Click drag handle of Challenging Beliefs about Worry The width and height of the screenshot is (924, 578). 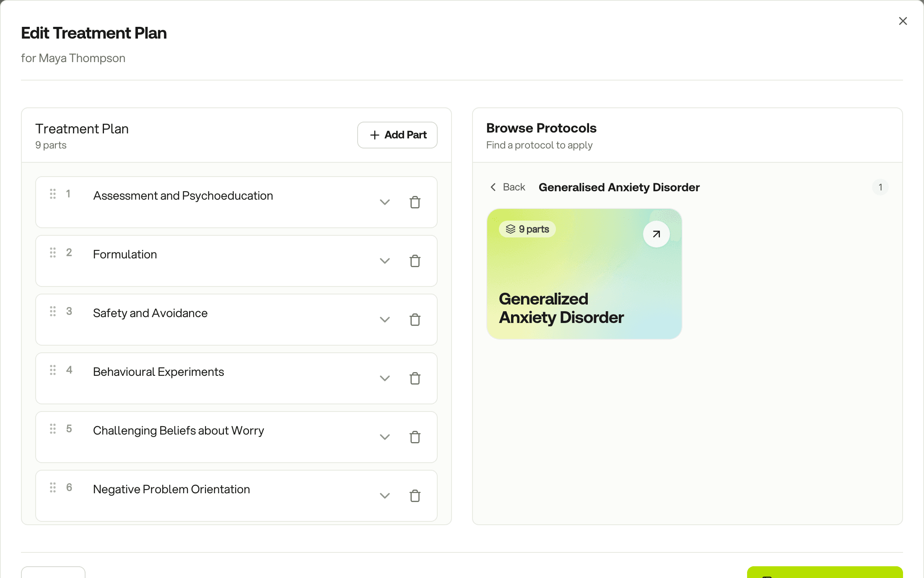click(x=53, y=429)
